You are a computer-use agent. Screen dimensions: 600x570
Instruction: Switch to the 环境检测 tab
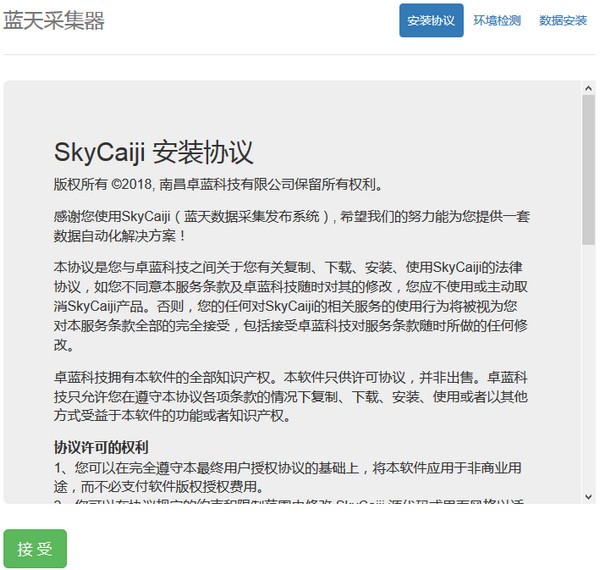[497, 20]
